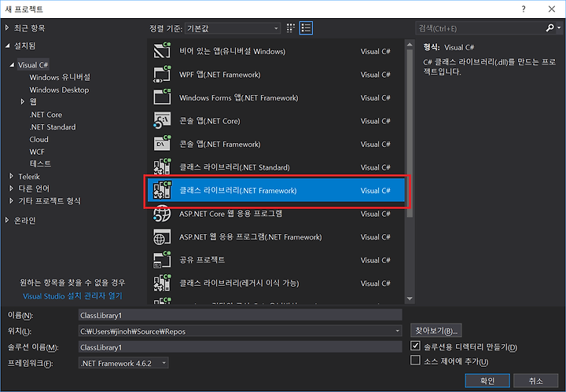This screenshot has height=392, width=566.
Task: Click the 클래스 라이브러리(레거시 이식 가능) icon
Action: (x=162, y=283)
